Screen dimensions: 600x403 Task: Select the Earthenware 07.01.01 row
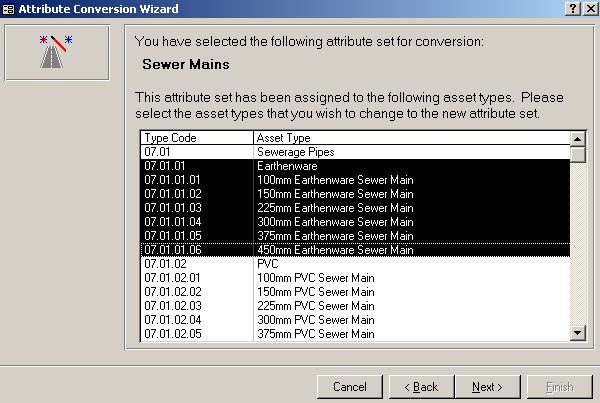[x=355, y=166]
